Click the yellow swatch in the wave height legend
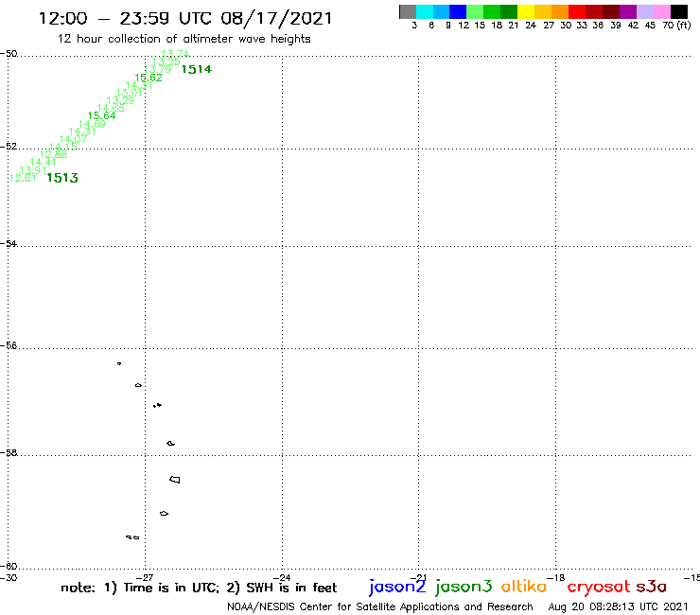The image size is (700, 615). click(x=526, y=11)
